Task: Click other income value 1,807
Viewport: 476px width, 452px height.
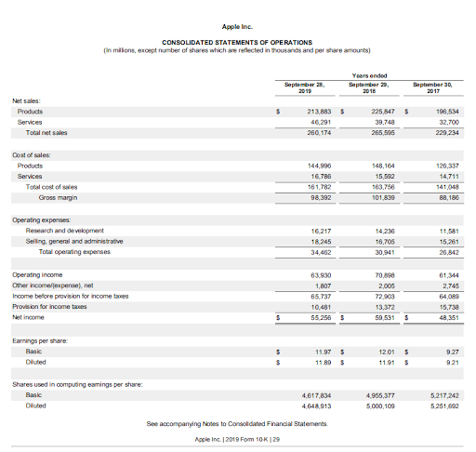Action: (324, 286)
